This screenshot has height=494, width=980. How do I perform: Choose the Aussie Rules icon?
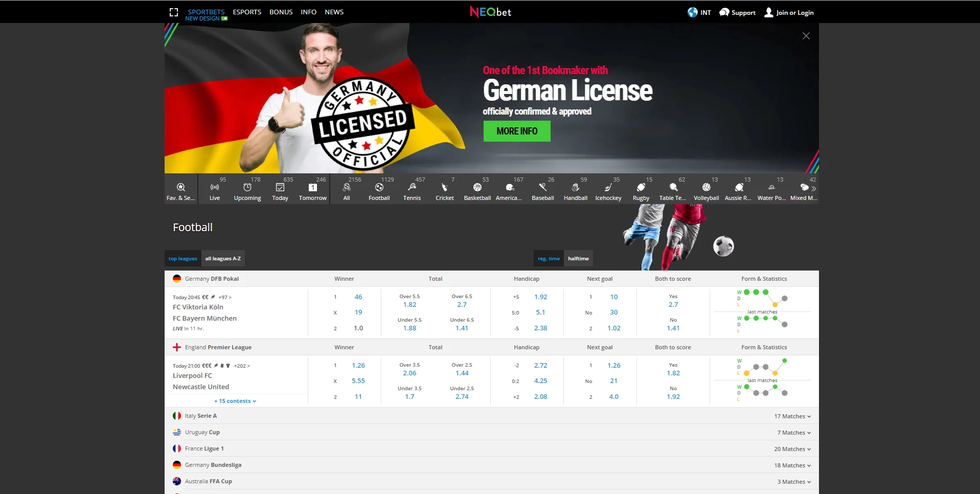pos(739,187)
